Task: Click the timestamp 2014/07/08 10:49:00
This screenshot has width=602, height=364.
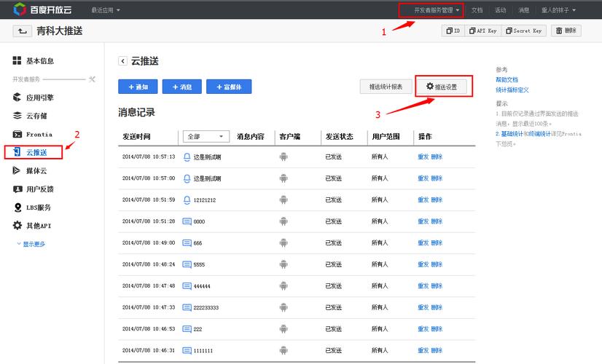Action: click(149, 243)
